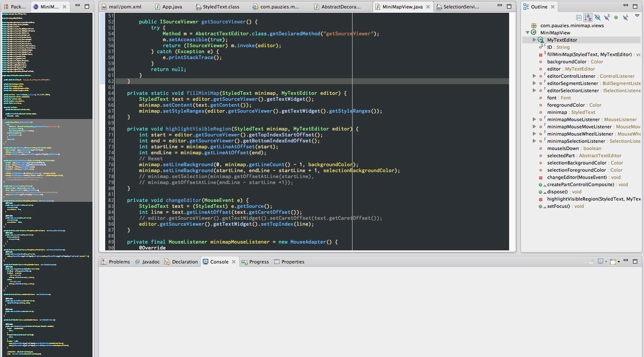Open the Properties view tab

[x=289, y=262]
